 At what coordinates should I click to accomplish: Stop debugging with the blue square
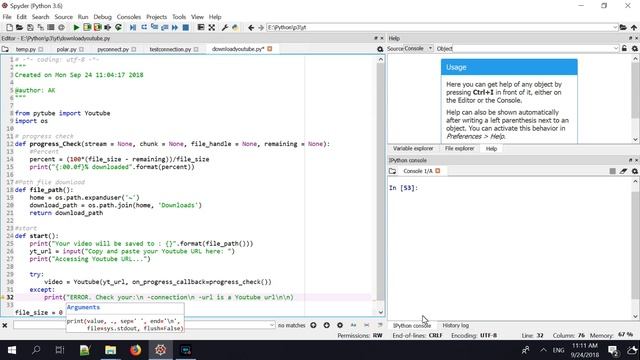pyautogui.click(x=186, y=27)
